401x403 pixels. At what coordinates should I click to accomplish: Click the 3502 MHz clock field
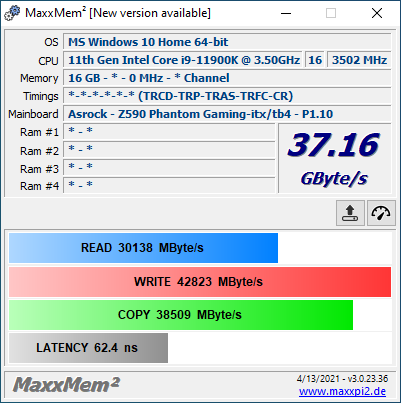tap(359, 60)
